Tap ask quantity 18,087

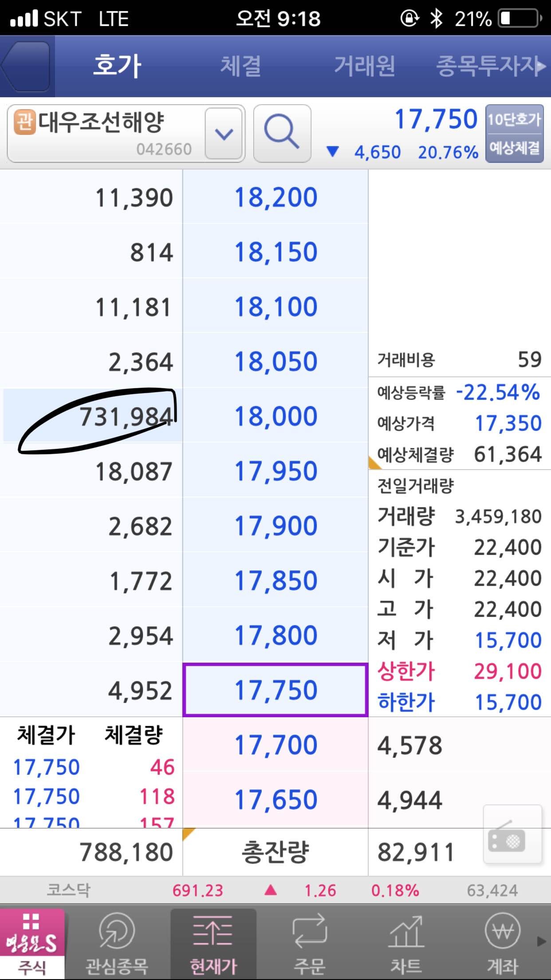pyautogui.click(x=134, y=471)
